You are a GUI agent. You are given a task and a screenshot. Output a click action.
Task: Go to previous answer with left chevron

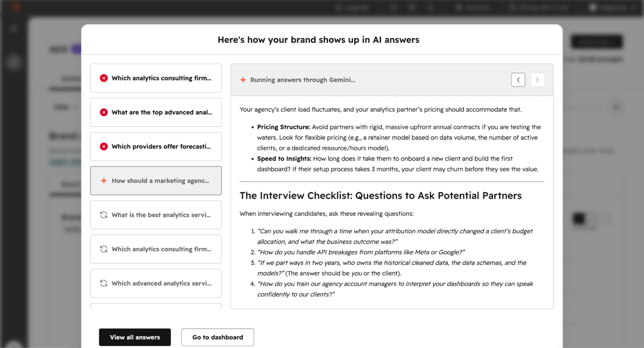coord(518,80)
